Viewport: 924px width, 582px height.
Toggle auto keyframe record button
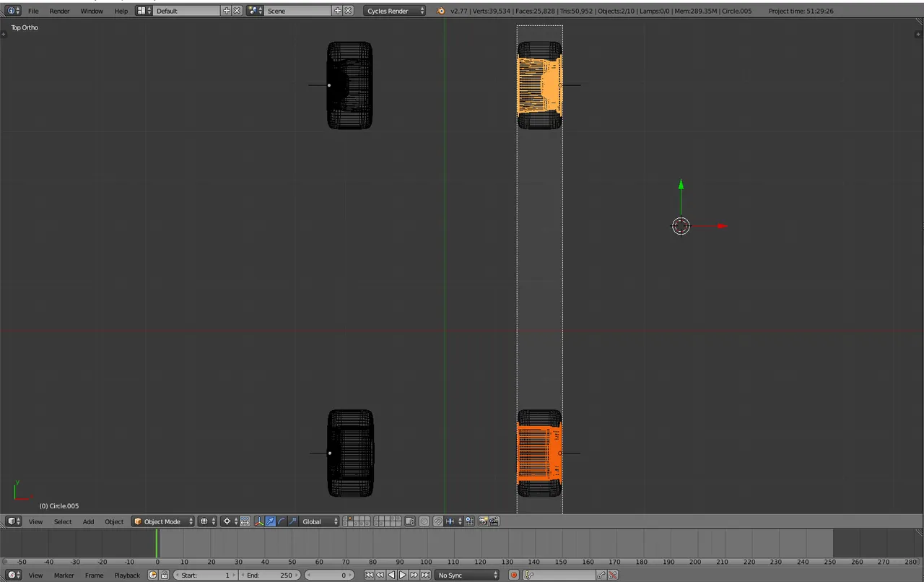(513, 575)
